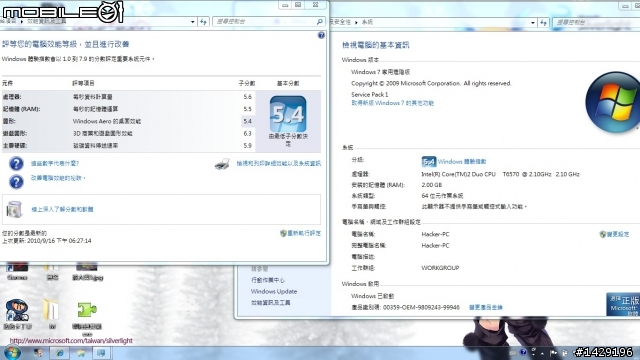Open 行動作業中心 in the left pane
This screenshot has width=640, height=360.
point(267,280)
